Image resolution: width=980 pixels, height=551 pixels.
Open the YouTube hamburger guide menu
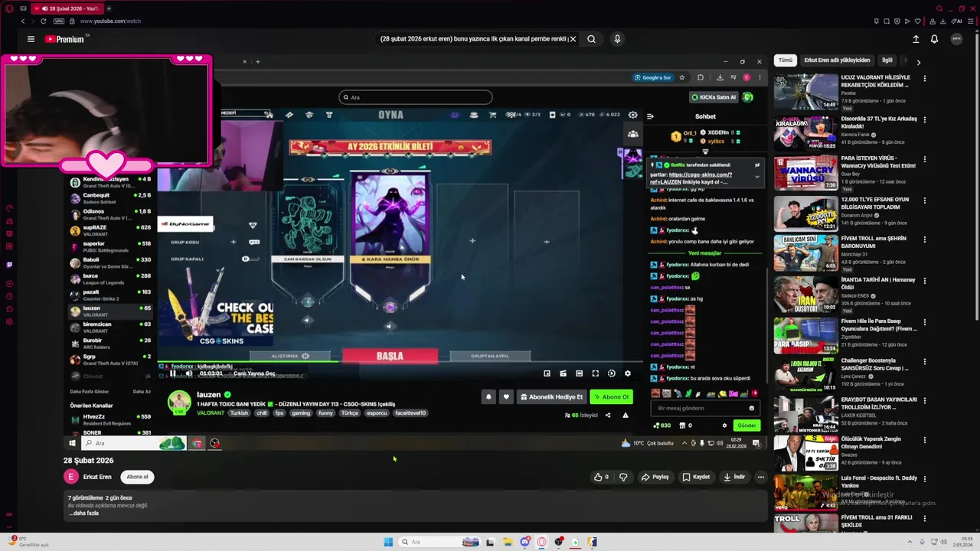click(31, 39)
